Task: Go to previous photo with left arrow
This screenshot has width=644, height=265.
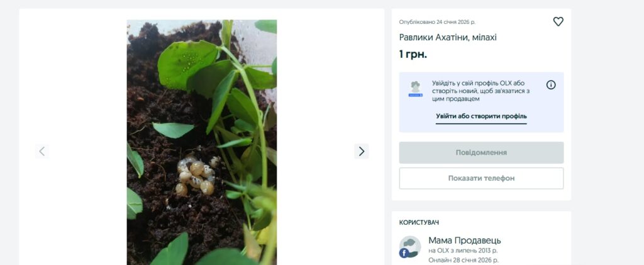Action: [x=42, y=151]
